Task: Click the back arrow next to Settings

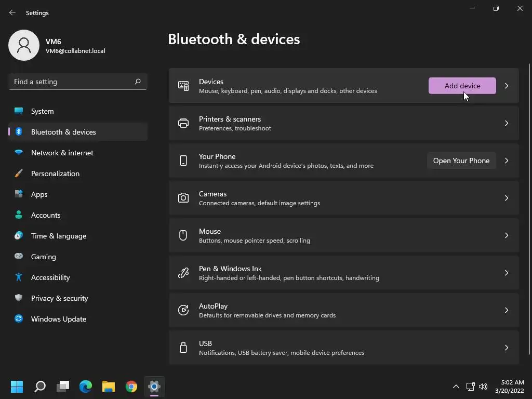Action: pyautogui.click(x=12, y=12)
